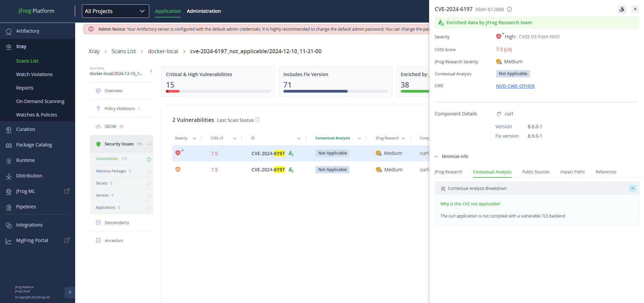Collapse the Security Issues section

(x=149, y=144)
